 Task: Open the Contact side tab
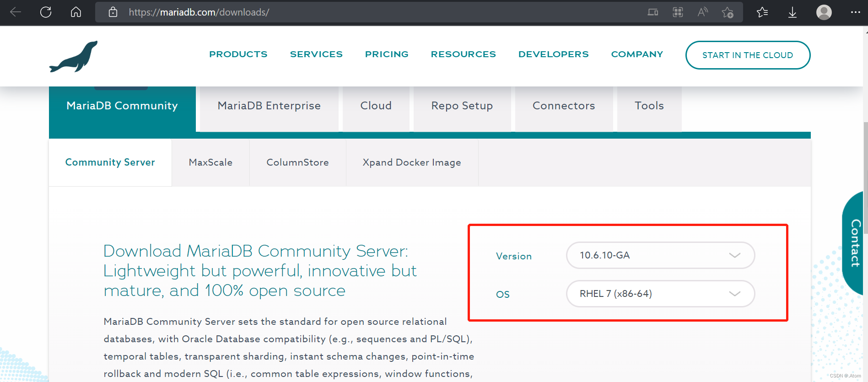(854, 243)
